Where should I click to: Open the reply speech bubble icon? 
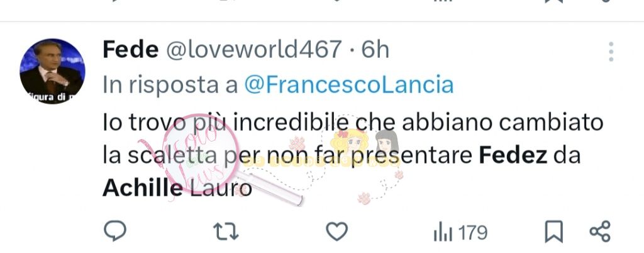(114, 231)
